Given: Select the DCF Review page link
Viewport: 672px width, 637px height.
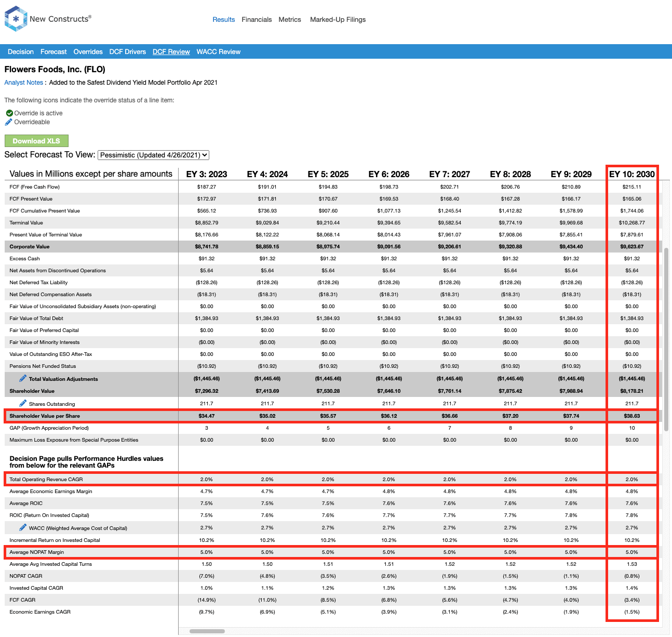Looking at the screenshot, I should 171,52.
